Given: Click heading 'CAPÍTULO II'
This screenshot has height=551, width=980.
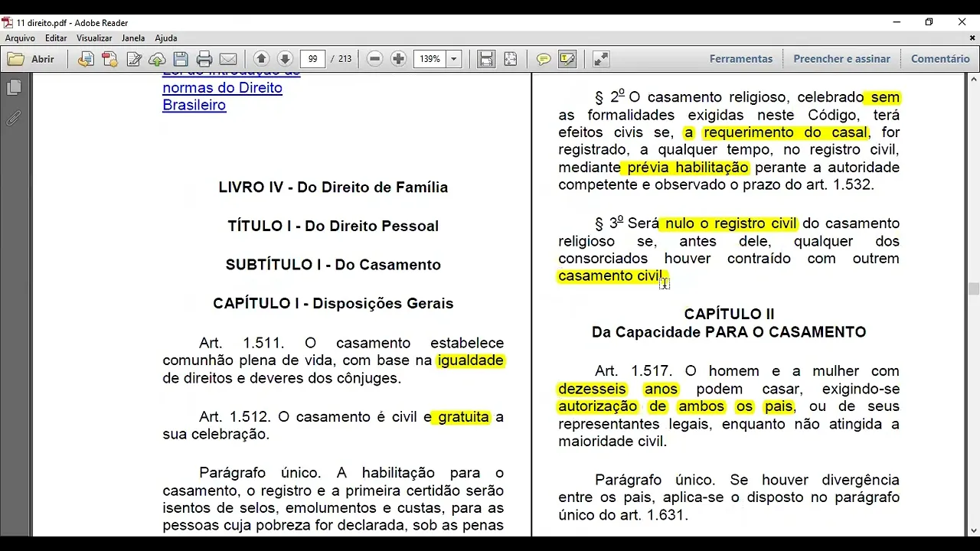Looking at the screenshot, I should pos(729,315).
